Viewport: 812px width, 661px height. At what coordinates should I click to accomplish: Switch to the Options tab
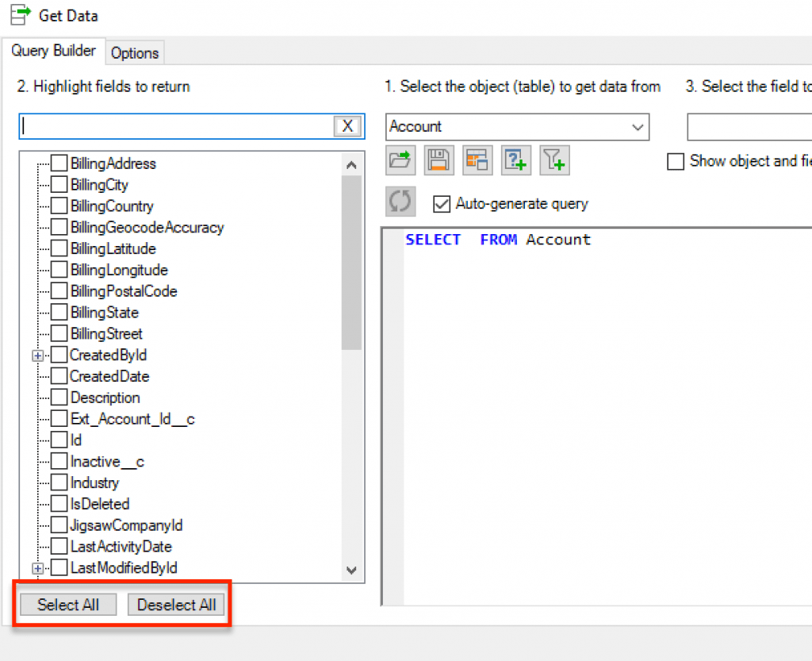(x=134, y=52)
